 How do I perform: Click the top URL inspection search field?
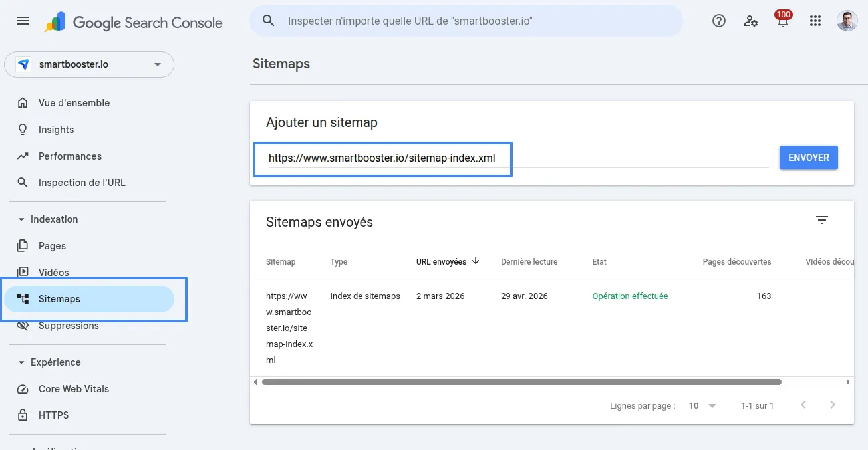466,21
